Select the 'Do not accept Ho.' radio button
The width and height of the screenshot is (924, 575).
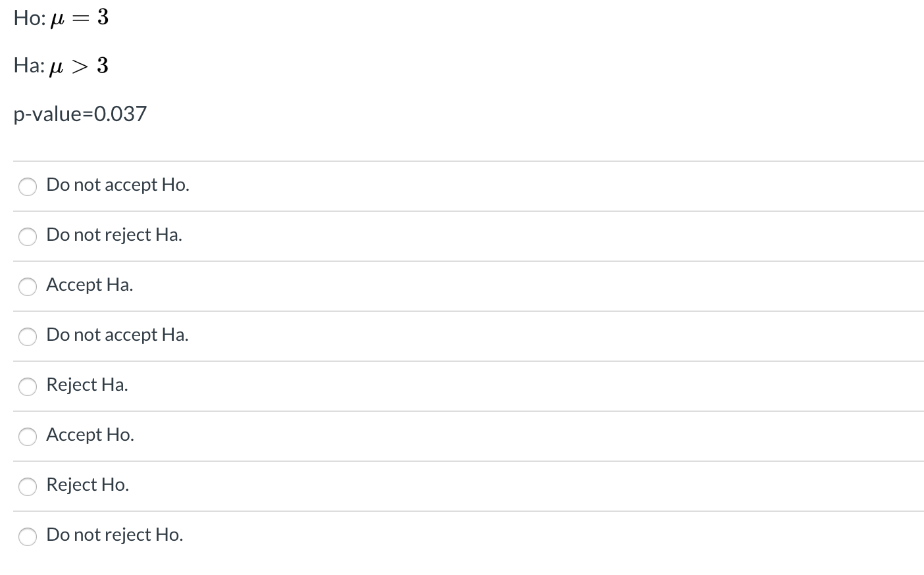[x=28, y=187]
